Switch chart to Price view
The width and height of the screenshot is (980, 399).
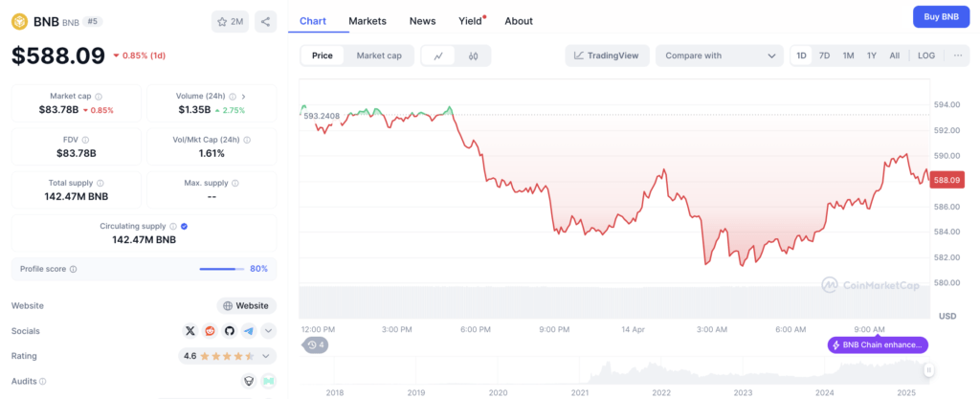323,55
